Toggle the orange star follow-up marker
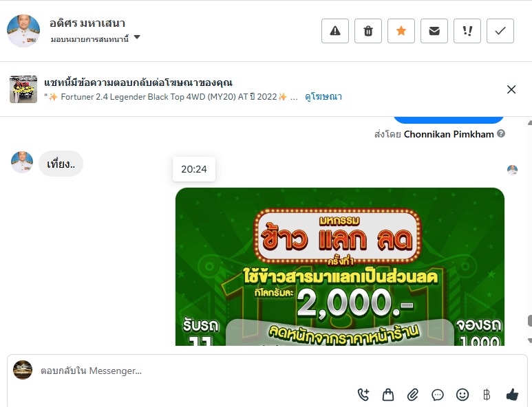Screen dimensions: 532x407 click(401, 31)
